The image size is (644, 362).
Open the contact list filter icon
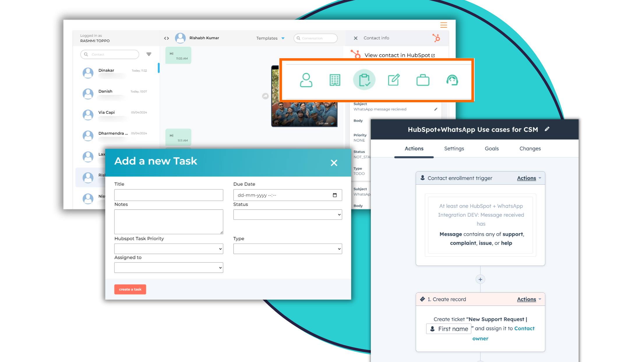tap(149, 54)
